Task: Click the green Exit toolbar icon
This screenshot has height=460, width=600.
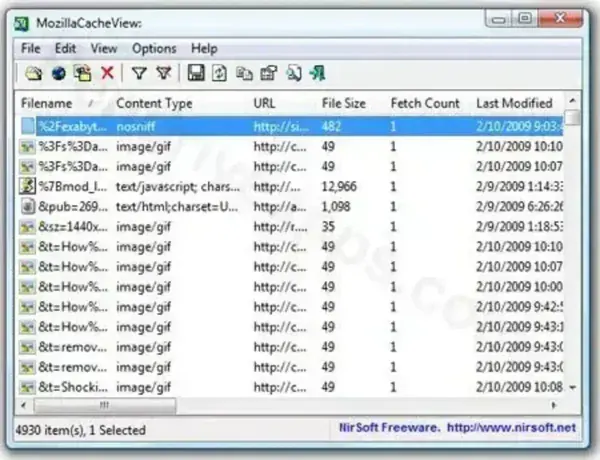Action: click(x=318, y=73)
